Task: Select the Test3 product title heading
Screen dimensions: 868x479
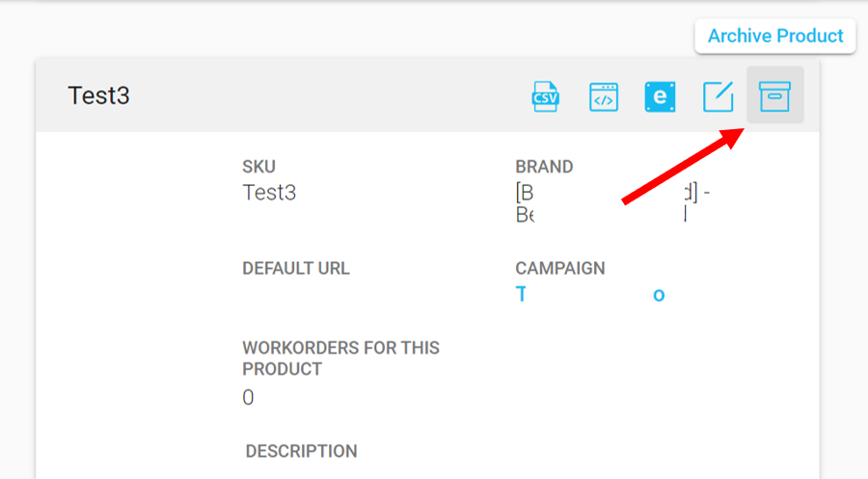Action: [98, 95]
